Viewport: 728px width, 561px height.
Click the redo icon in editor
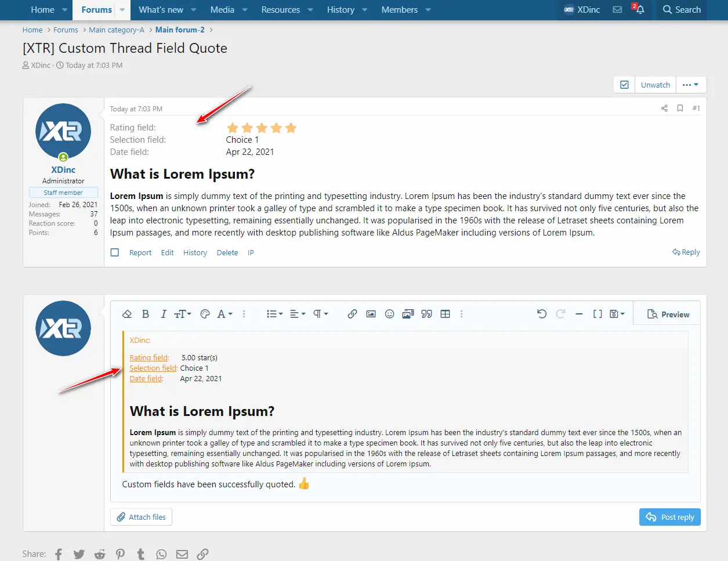coord(560,314)
